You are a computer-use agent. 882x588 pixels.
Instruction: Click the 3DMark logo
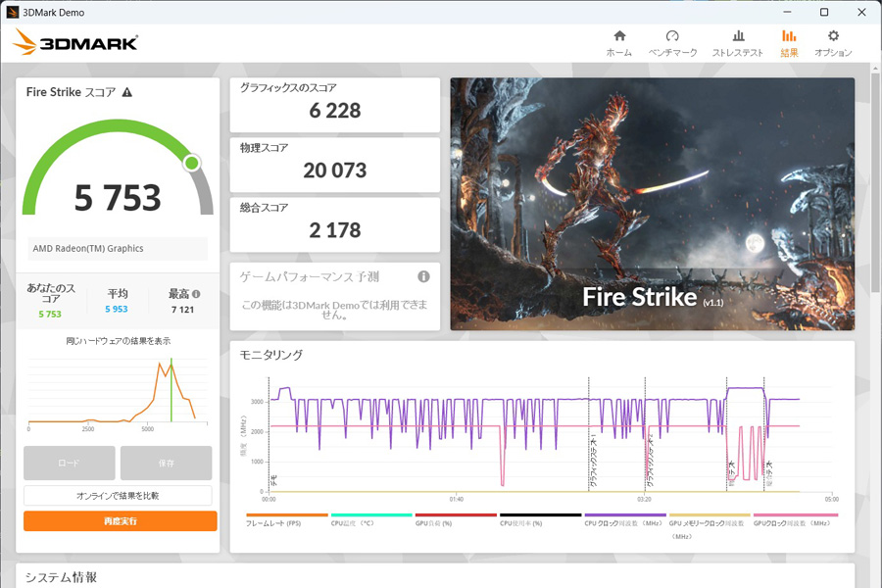(74, 42)
